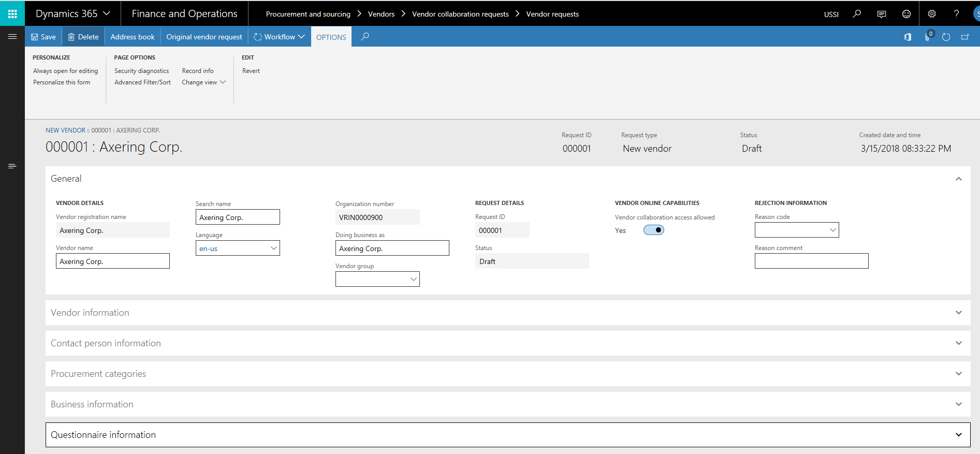980x454 pixels.
Task: Open the settings gear icon
Action: [x=931, y=14]
